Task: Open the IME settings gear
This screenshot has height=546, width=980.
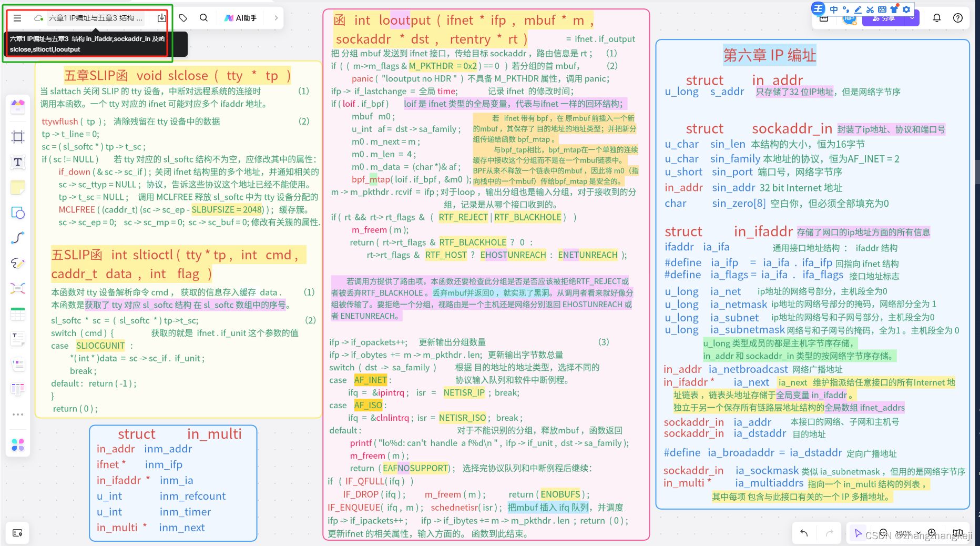Action: point(906,9)
